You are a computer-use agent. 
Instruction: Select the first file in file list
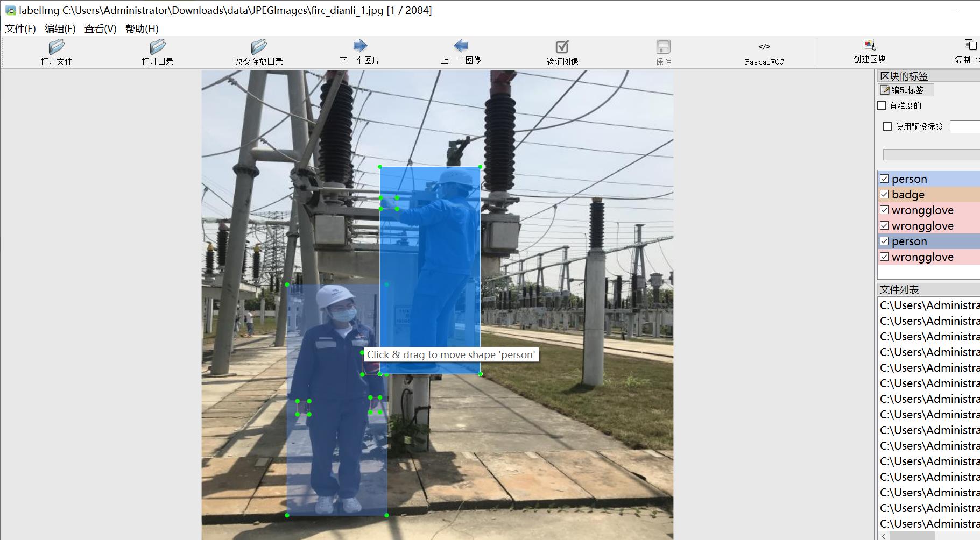(929, 305)
